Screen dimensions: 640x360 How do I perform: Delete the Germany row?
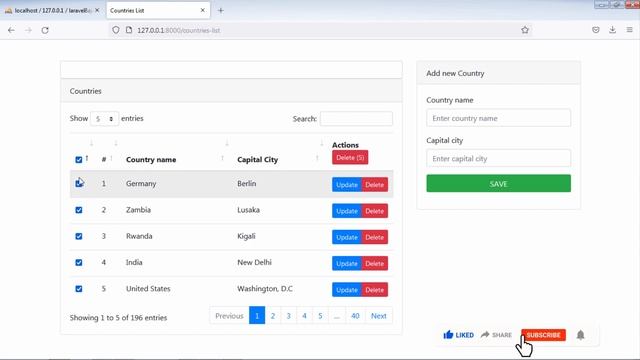(375, 184)
